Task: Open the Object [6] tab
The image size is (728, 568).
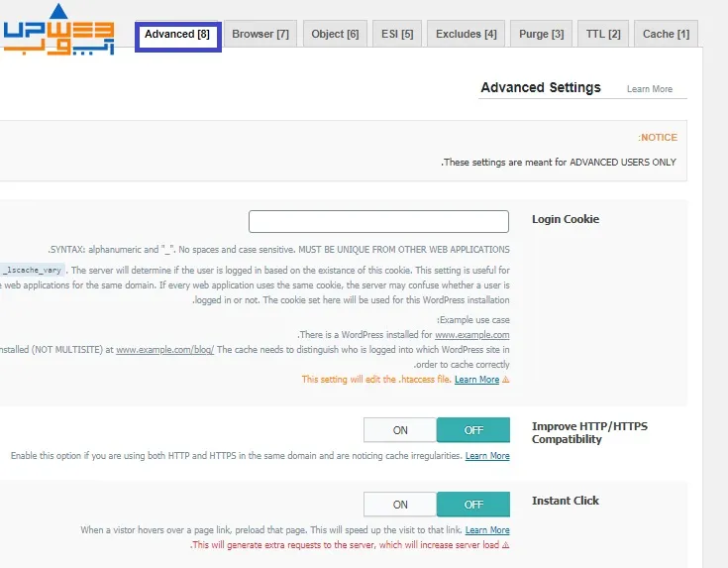Action: pos(335,34)
